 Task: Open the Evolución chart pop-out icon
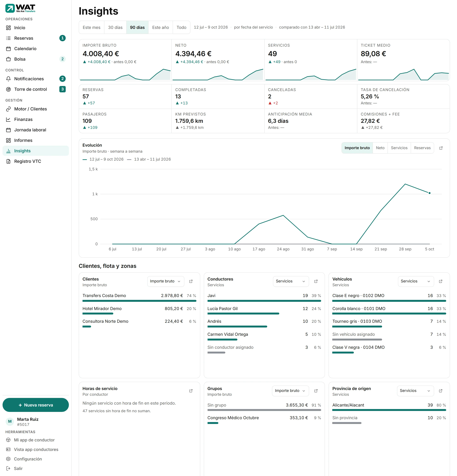click(441, 148)
